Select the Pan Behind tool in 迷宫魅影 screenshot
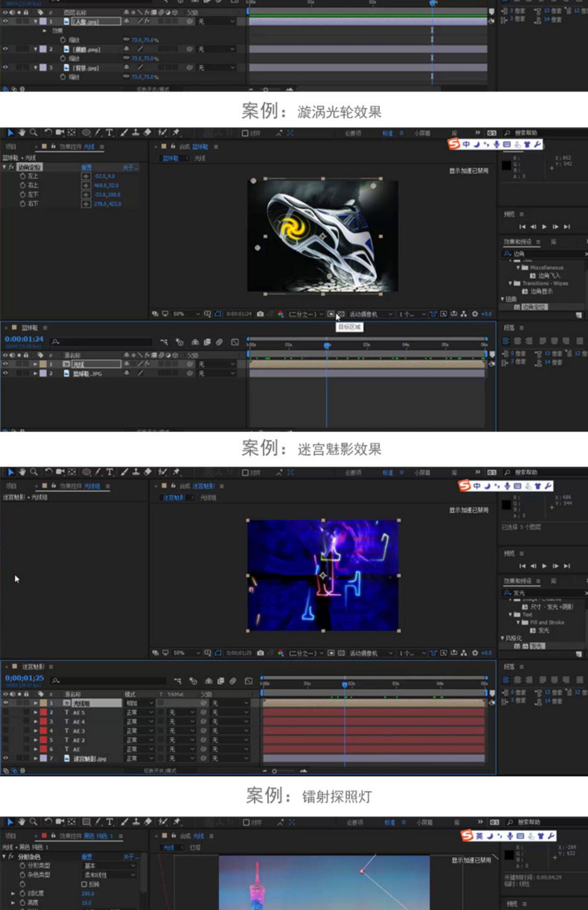The width and height of the screenshot is (588, 910). 72,472
